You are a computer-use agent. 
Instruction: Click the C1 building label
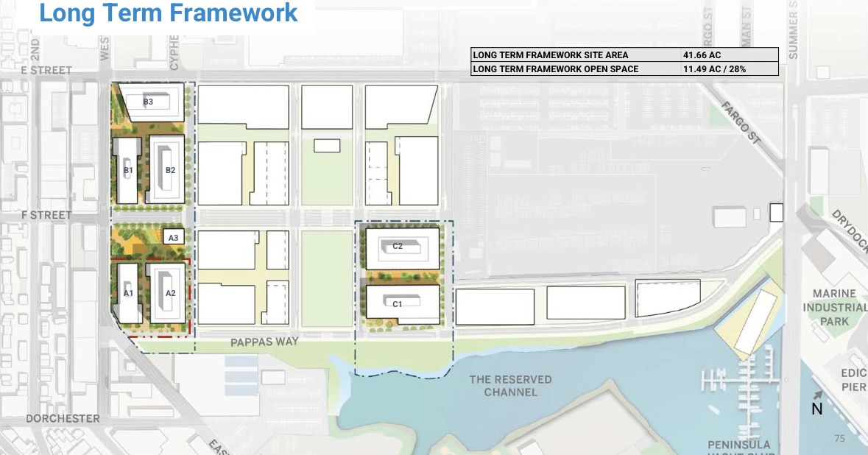coord(397,304)
